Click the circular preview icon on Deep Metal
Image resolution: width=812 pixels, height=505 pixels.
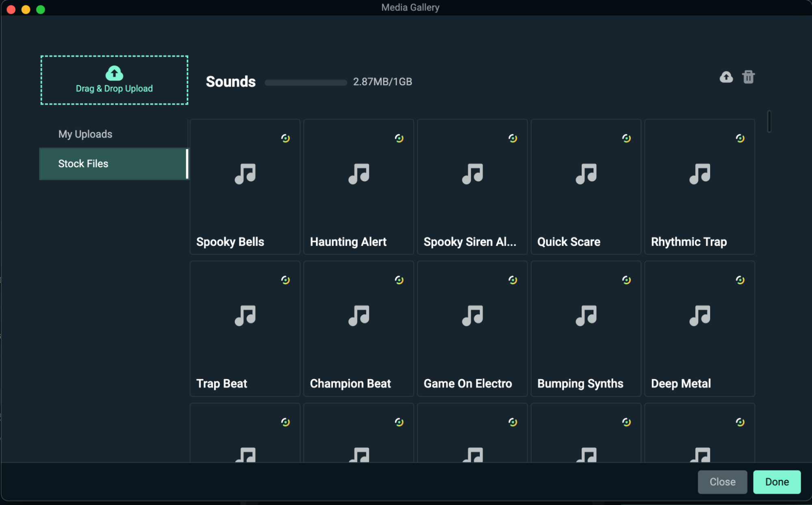point(740,280)
